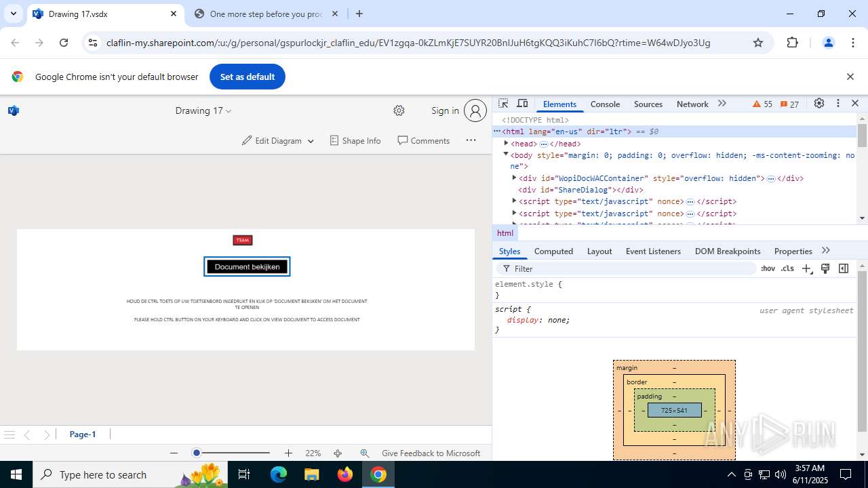The height and width of the screenshot is (488, 868).
Task: Click Give Feedback to Microsoft
Action: point(431,453)
